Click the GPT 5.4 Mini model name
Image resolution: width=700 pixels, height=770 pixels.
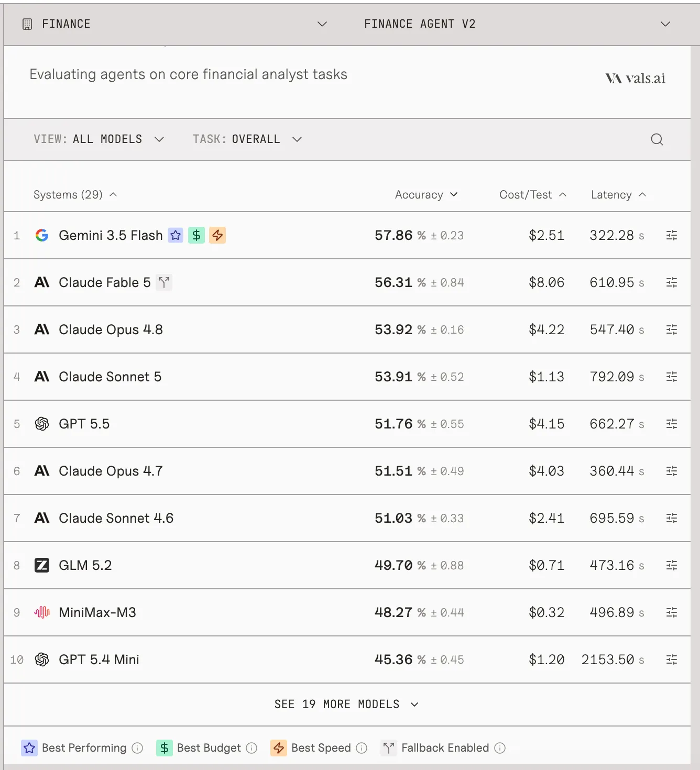99,659
